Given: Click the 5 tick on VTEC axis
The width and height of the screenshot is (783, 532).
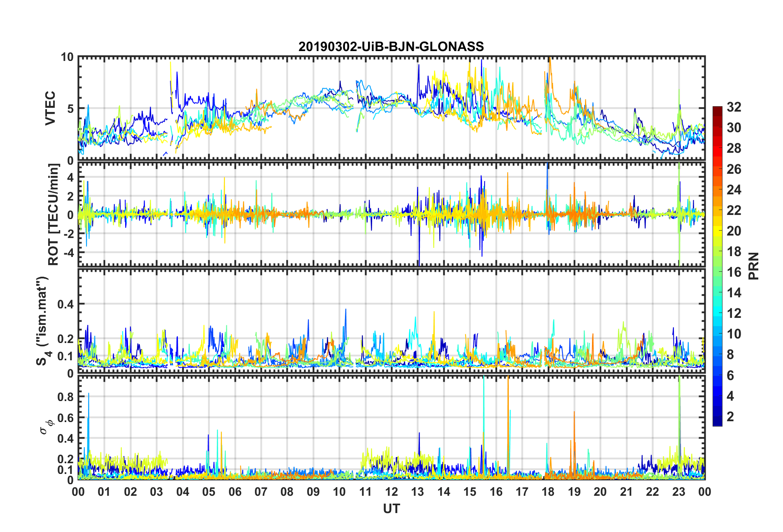Looking at the screenshot, I should (x=70, y=109).
